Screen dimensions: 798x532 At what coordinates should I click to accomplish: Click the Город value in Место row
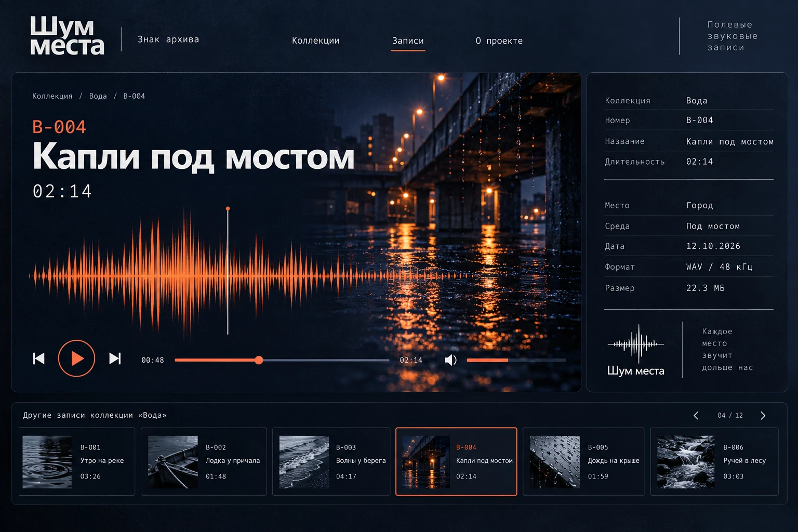tap(700, 205)
